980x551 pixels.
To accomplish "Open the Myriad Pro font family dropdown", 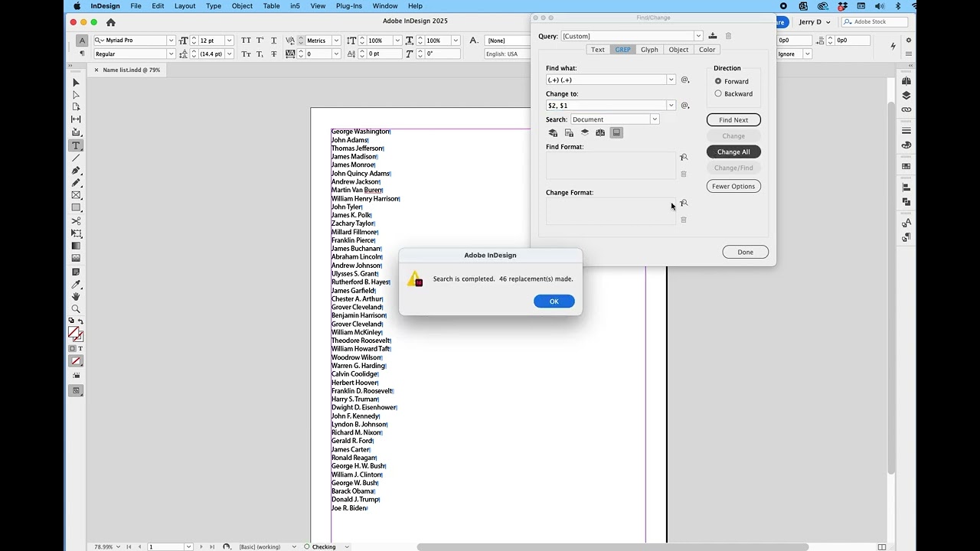I will 171,41.
